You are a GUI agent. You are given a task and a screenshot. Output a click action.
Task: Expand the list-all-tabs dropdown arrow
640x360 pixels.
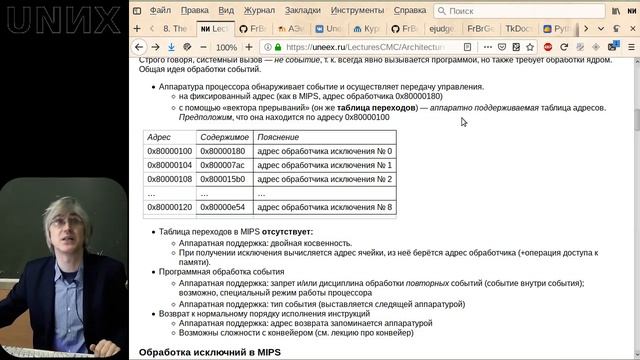pos(601,29)
